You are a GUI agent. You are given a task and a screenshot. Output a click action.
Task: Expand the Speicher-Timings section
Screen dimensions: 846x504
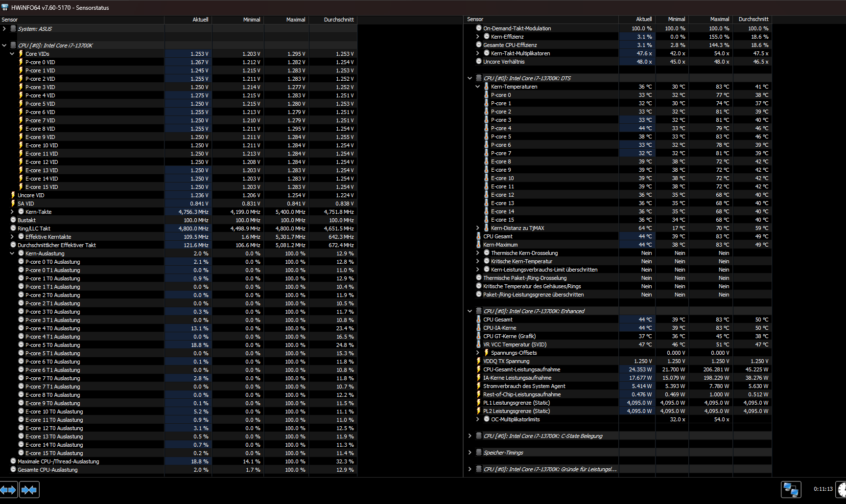point(470,453)
